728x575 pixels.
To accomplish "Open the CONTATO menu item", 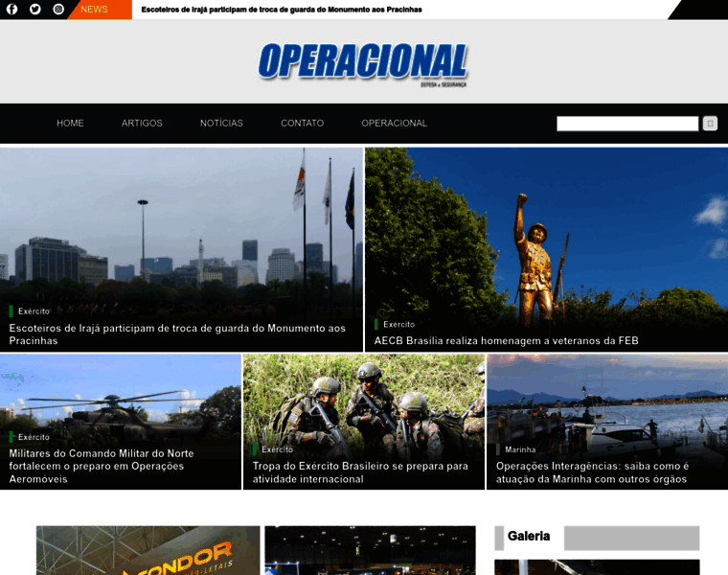I will click(303, 123).
